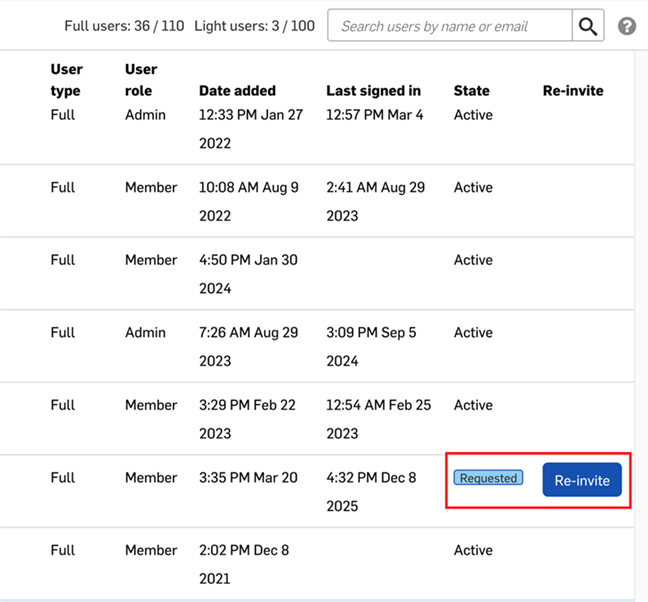Click Active state in the 4:50 PM Jan 30 row

click(x=473, y=260)
